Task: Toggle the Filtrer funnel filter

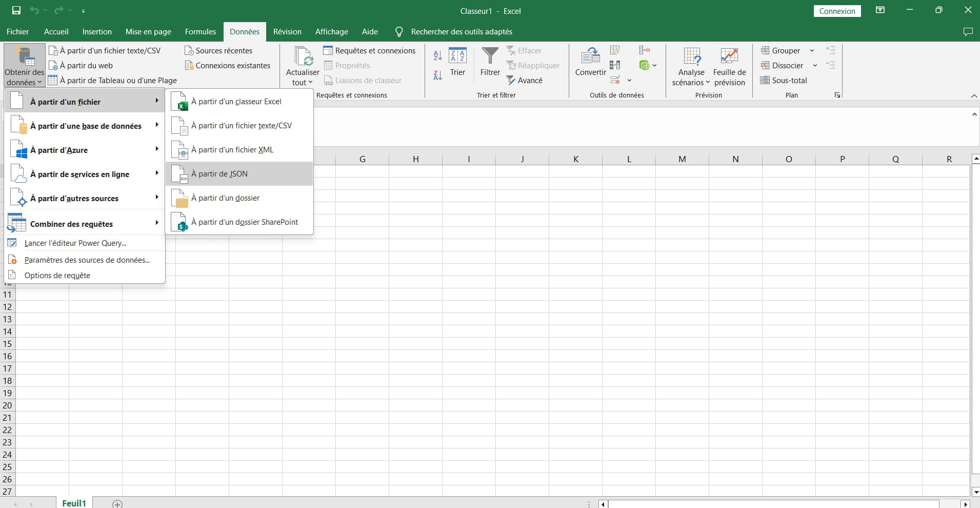Action: tap(490, 62)
